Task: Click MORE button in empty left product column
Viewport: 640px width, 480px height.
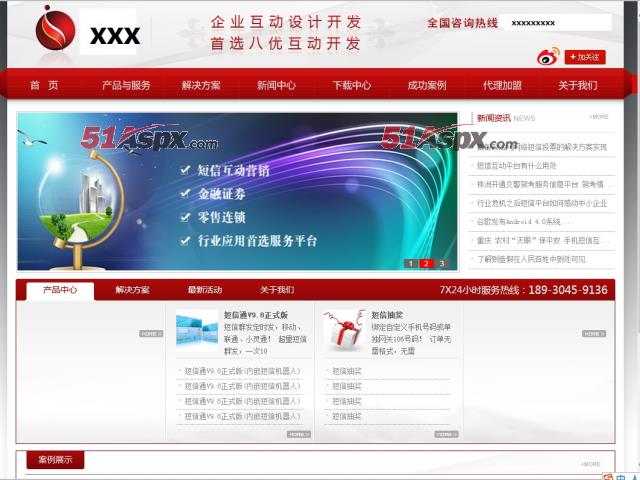Action: click(151, 333)
